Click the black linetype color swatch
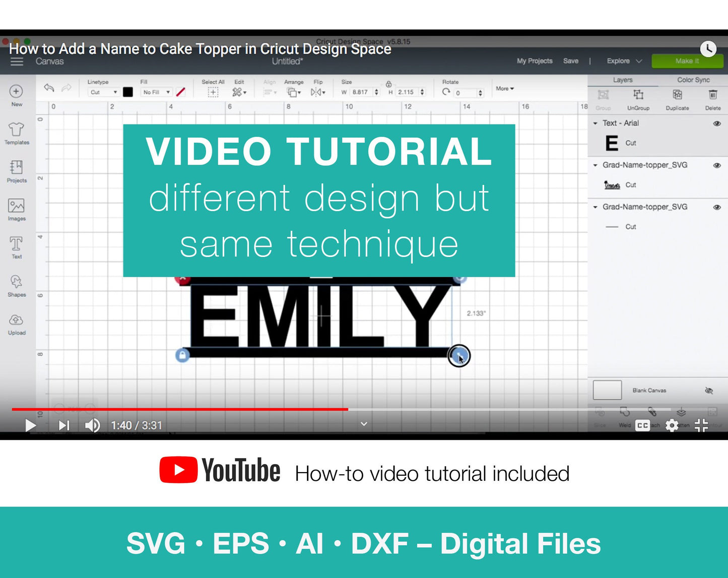This screenshot has width=728, height=578. pyautogui.click(x=128, y=92)
